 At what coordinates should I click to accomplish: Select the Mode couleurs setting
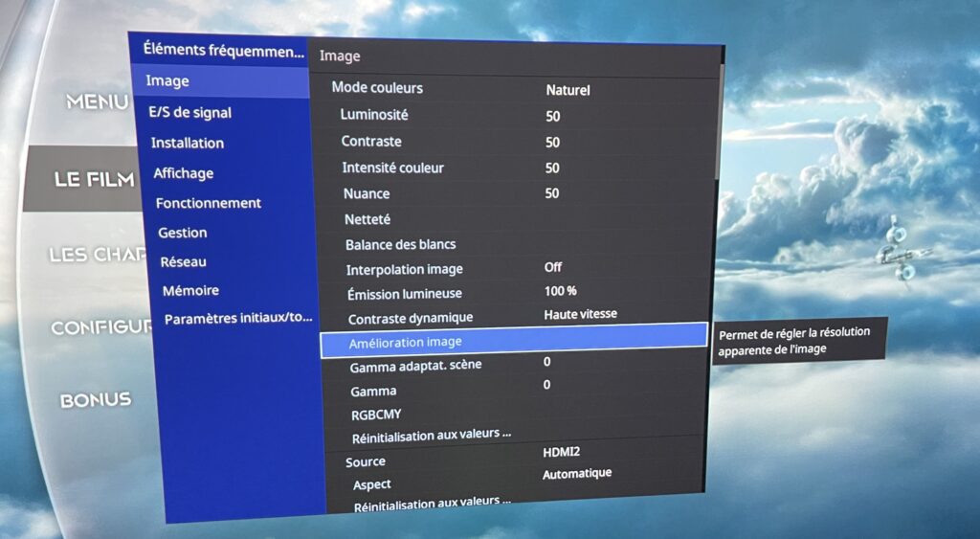coord(377,87)
